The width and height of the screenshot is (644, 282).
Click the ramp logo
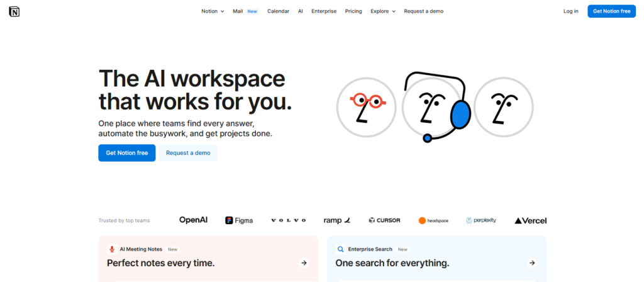pos(337,221)
